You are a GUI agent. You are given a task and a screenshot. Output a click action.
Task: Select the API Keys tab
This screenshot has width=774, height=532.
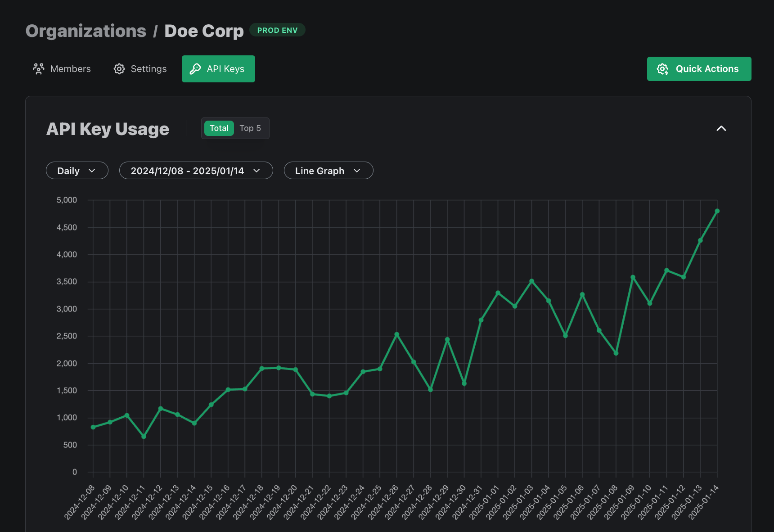pyautogui.click(x=218, y=69)
